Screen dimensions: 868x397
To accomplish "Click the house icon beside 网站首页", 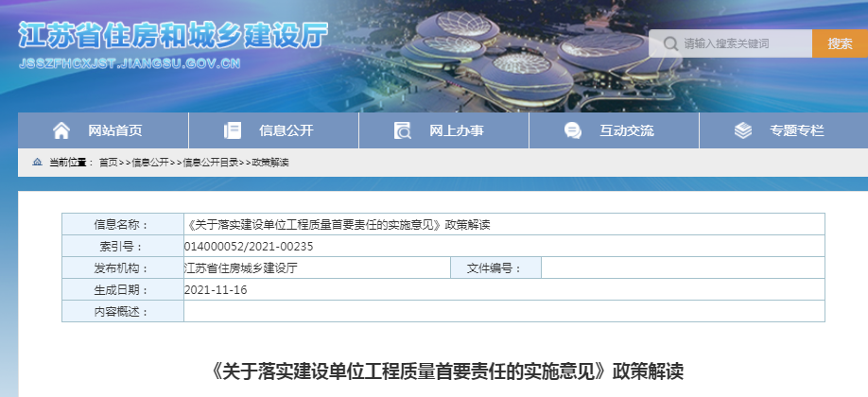I will (x=61, y=130).
